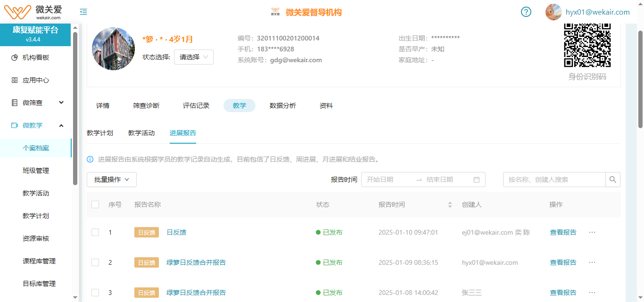644x302 pixels.
Task: Open the 教学活动 sub-tab
Action: point(141,133)
